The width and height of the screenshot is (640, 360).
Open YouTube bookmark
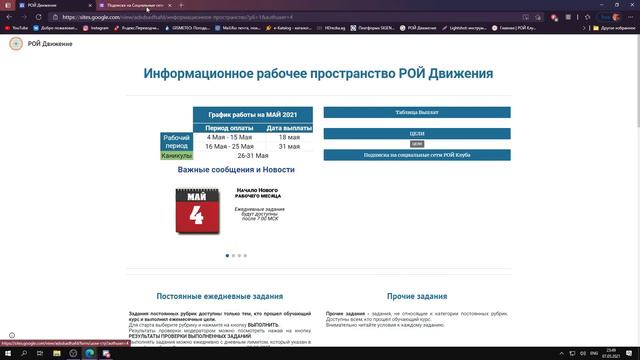(16, 28)
